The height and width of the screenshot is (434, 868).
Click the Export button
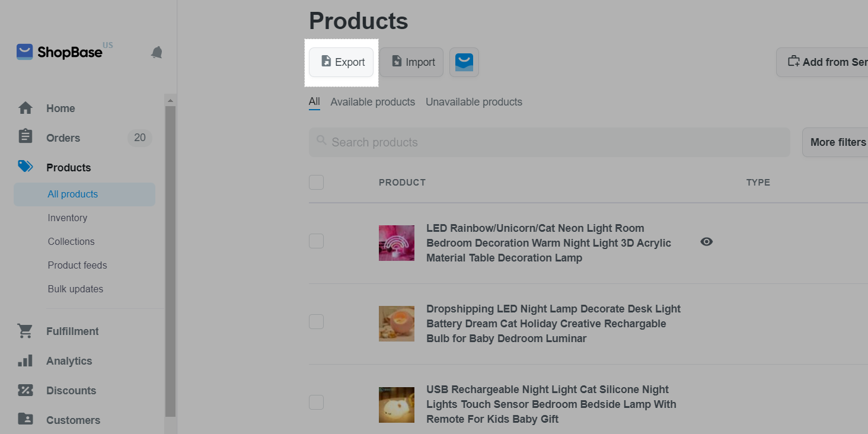[342, 62]
